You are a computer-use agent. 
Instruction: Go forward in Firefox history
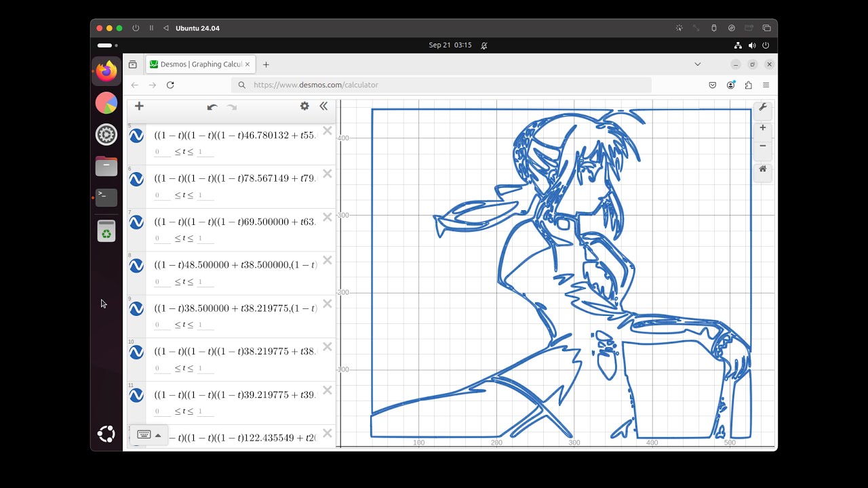pos(152,85)
